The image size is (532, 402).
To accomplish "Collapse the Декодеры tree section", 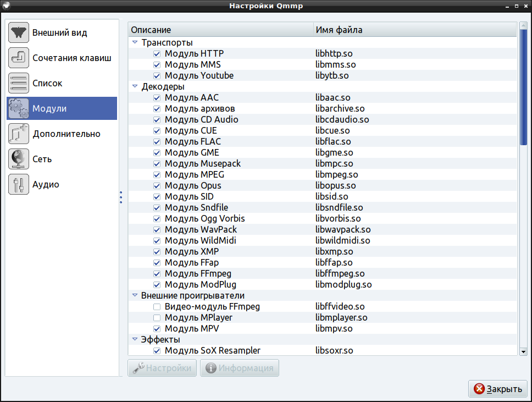I will (x=135, y=86).
